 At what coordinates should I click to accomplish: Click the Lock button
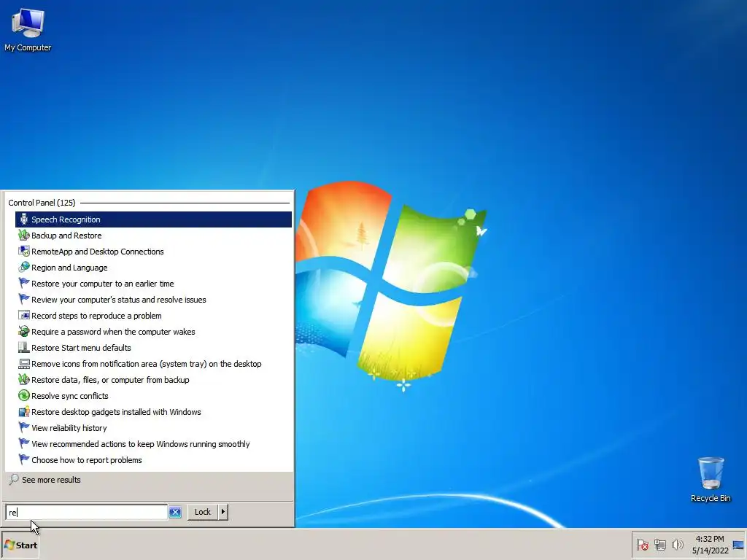[x=203, y=512]
